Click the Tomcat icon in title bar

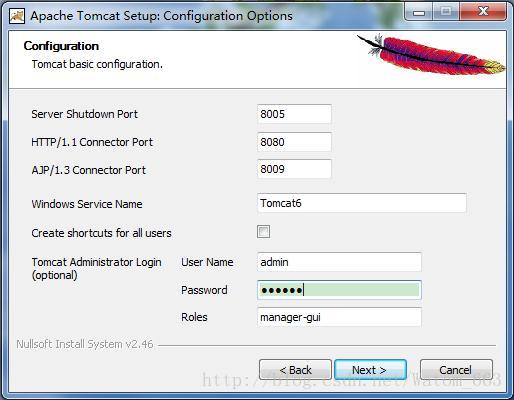[x=17, y=16]
